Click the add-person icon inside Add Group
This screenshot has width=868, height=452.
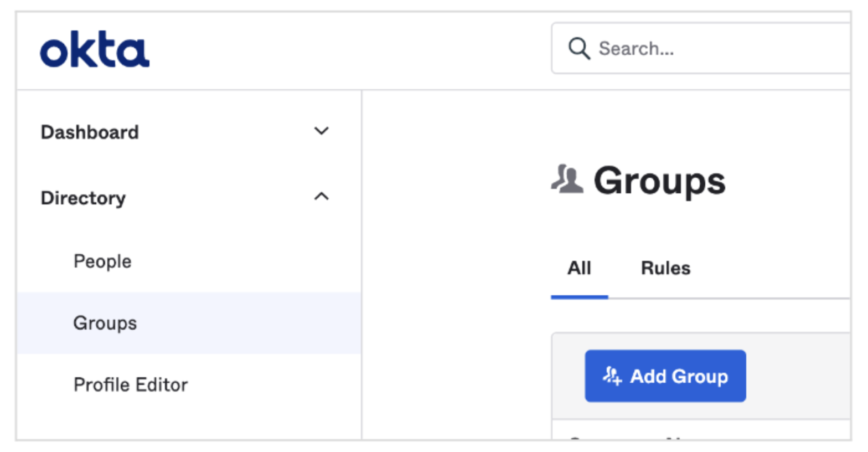612,376
